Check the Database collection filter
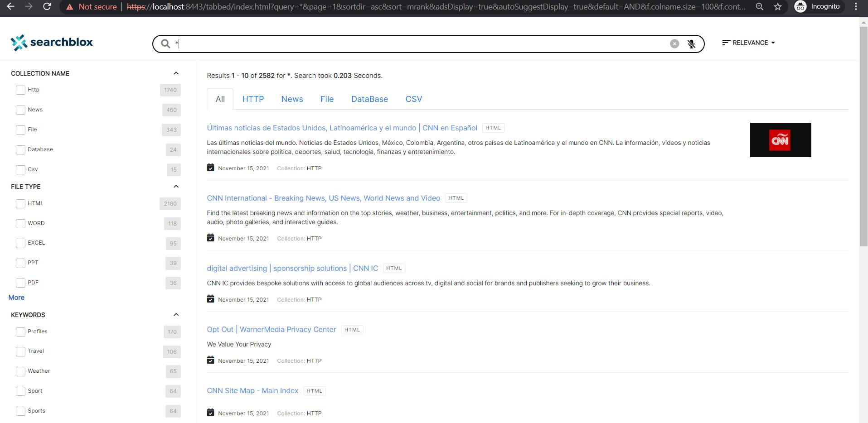The image size is (868, 423). pos(20,150)
